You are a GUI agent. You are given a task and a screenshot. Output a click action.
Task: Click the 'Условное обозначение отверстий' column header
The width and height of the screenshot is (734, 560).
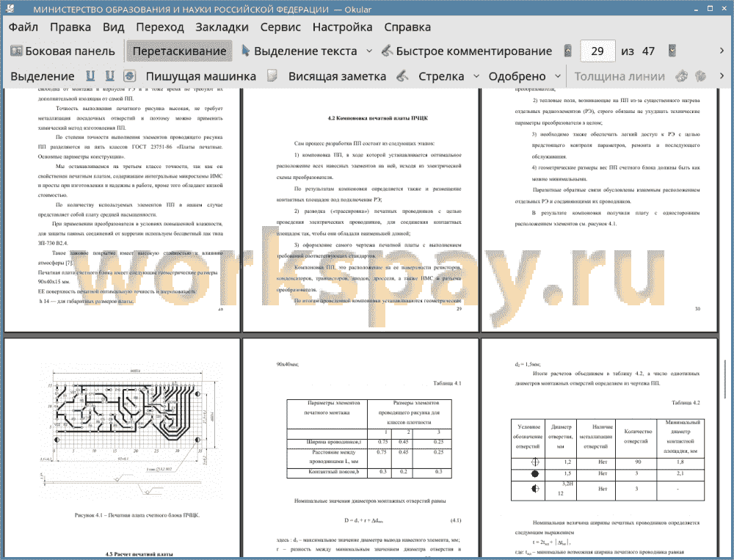(x=529, y=437)
